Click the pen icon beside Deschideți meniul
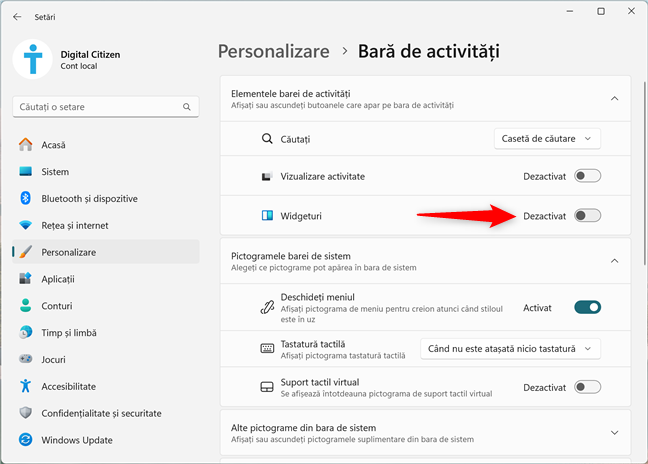Screen dimensions: 648x464 (267, 307)
